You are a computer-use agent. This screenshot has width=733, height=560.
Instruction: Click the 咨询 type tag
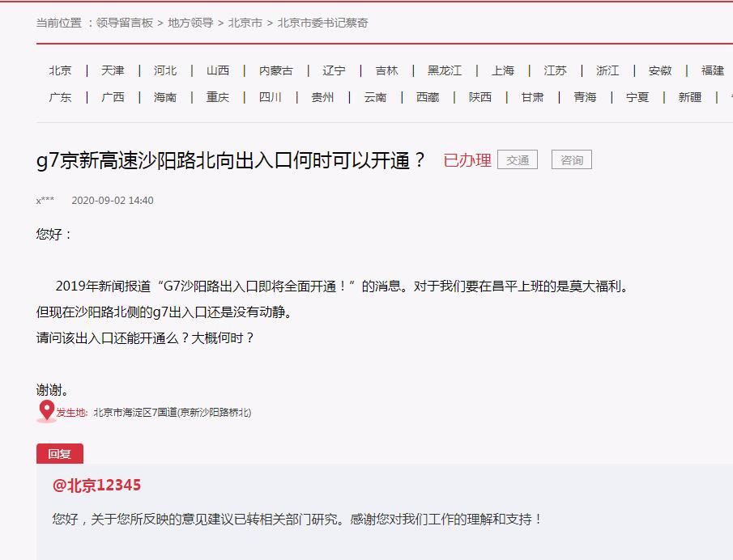click(x=572, y=159)
